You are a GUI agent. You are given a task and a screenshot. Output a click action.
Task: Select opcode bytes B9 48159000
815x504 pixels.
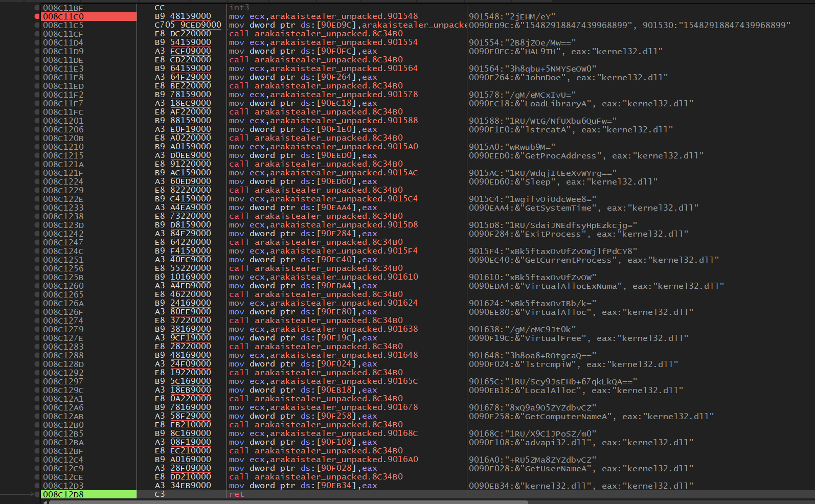point(183,16)
